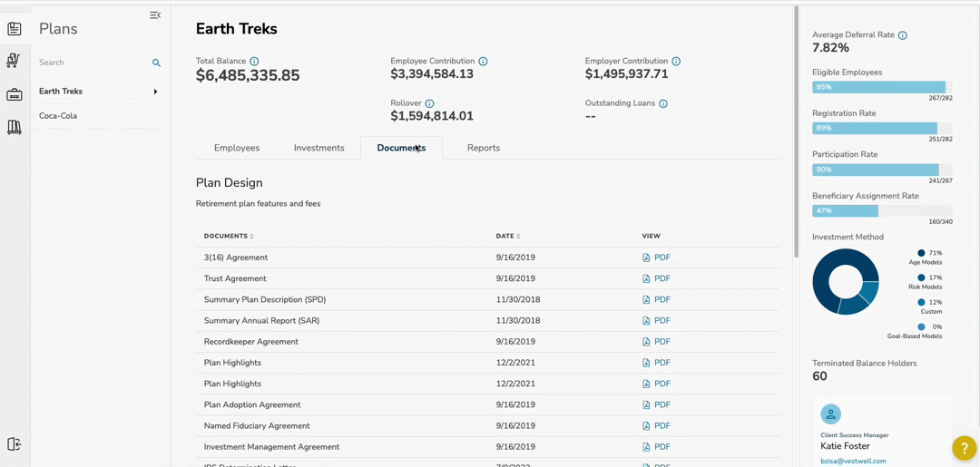The height and width of the screenshot is (467, 980).
Task: Click the Investment Management Agreement row name
Action: (x=272, y=447)
